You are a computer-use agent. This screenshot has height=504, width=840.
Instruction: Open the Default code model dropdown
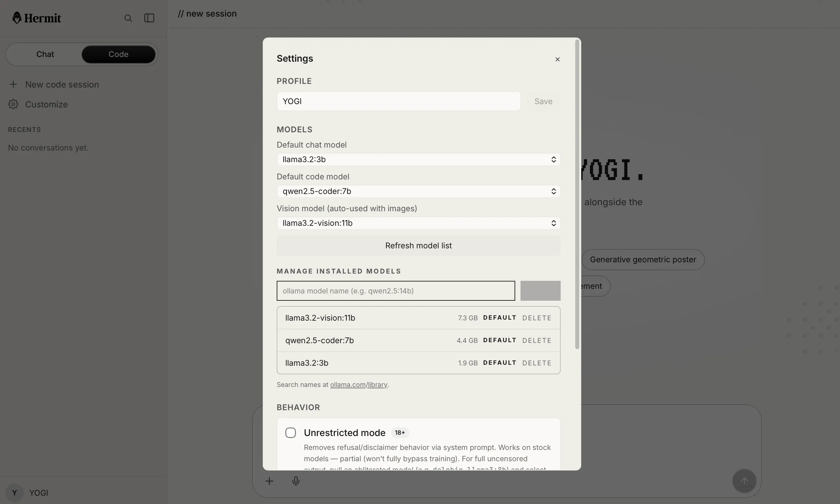(x=418, y=191)
